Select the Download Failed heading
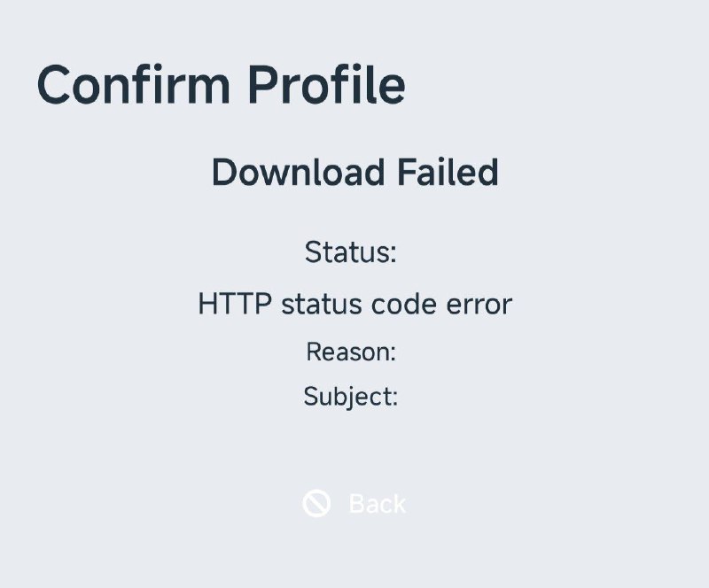Viewport: 709px width, 588px height. pos(354,172)
